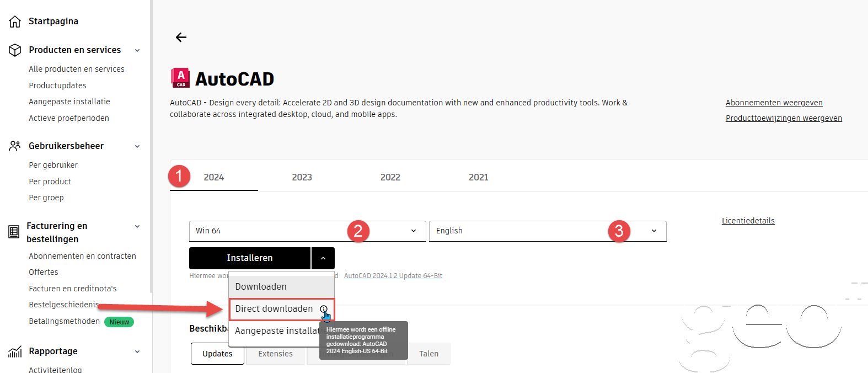Click the Rapportage chart icon

[x=15, y=351]
